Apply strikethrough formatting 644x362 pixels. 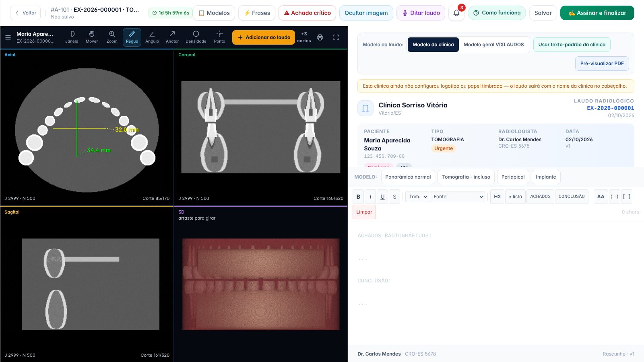click(x=394, y=197)
